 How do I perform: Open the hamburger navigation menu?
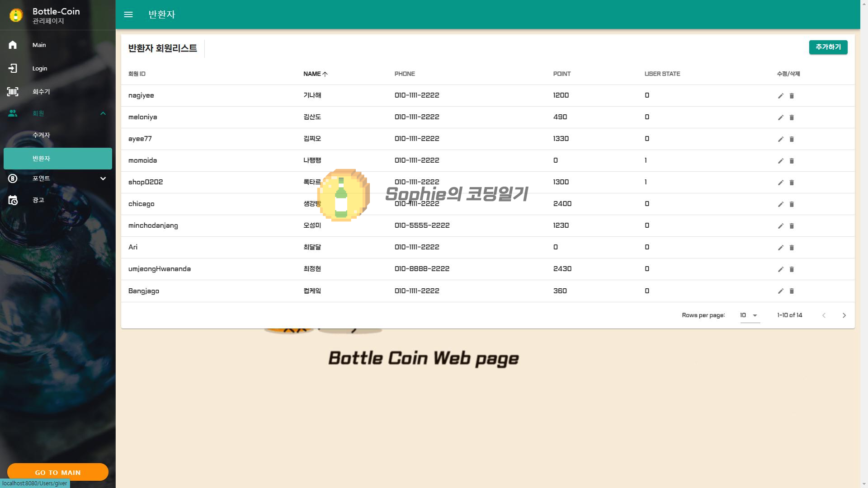pyautogui.click(x=128, y=14)
